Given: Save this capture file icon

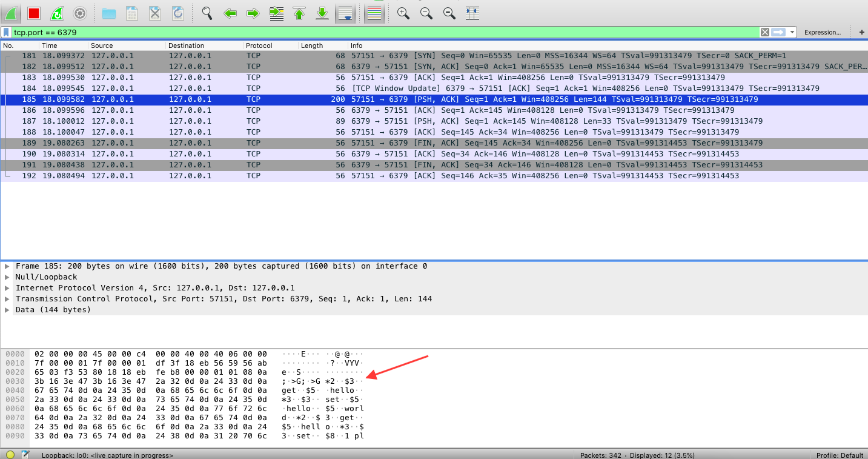Looking at the screenshot, I should click(132, 13).
